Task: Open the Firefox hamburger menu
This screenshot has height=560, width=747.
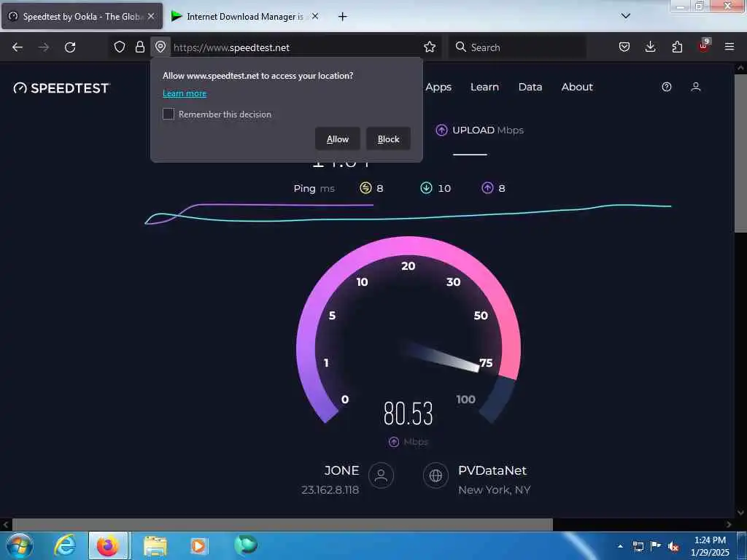Action: pos(729,47)
